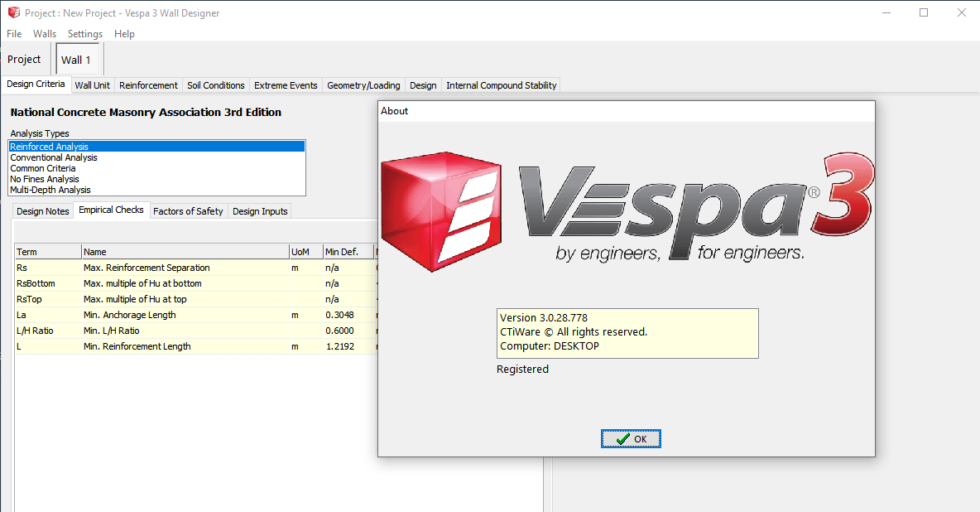Open the Design Criteria tab
Screen dimensions: 980x512
[x=36, y=84]
